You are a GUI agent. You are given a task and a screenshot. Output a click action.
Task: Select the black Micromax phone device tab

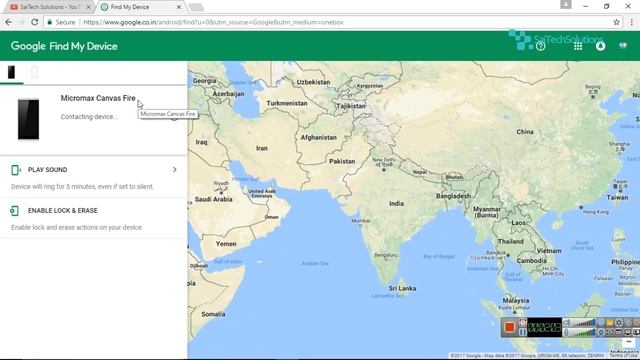click(11, 72)
